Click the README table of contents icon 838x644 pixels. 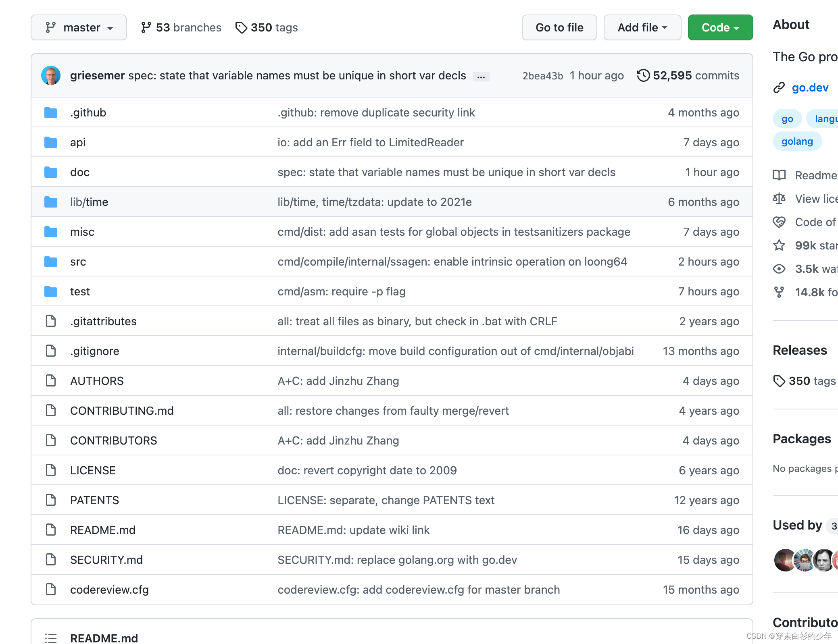tap(51, 638)
